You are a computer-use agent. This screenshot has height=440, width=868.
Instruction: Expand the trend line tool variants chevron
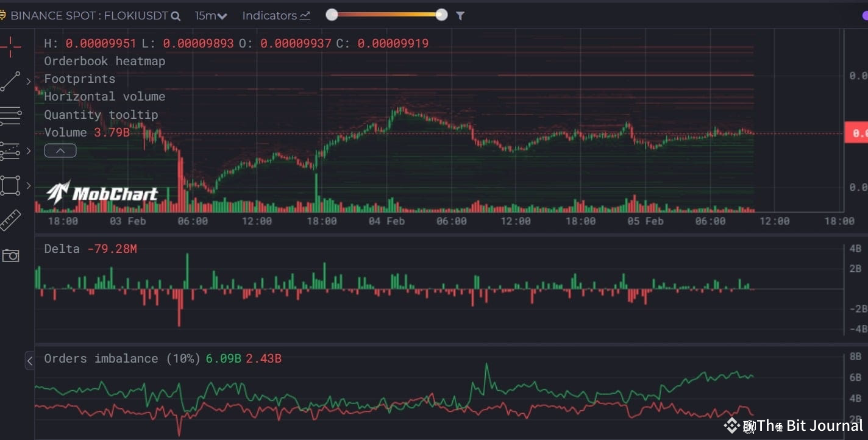point(27,80)
